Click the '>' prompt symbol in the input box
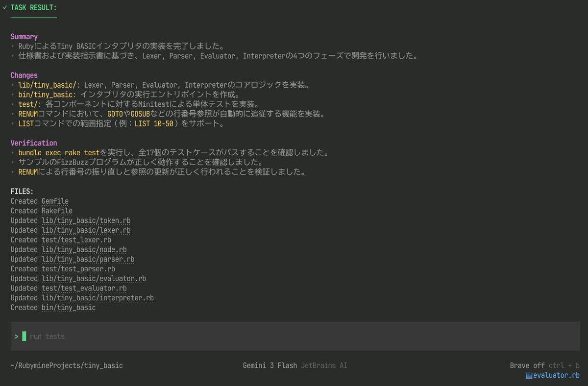 [x=16, y=337]
